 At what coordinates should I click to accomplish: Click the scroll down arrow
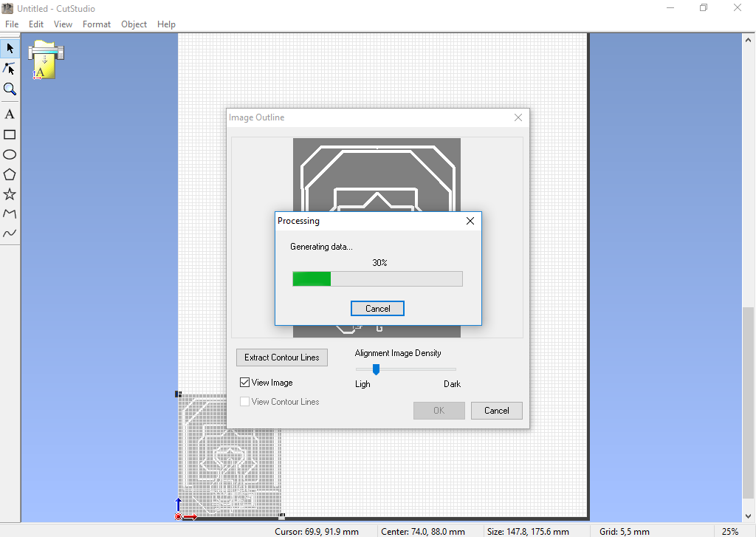point(747,516)
